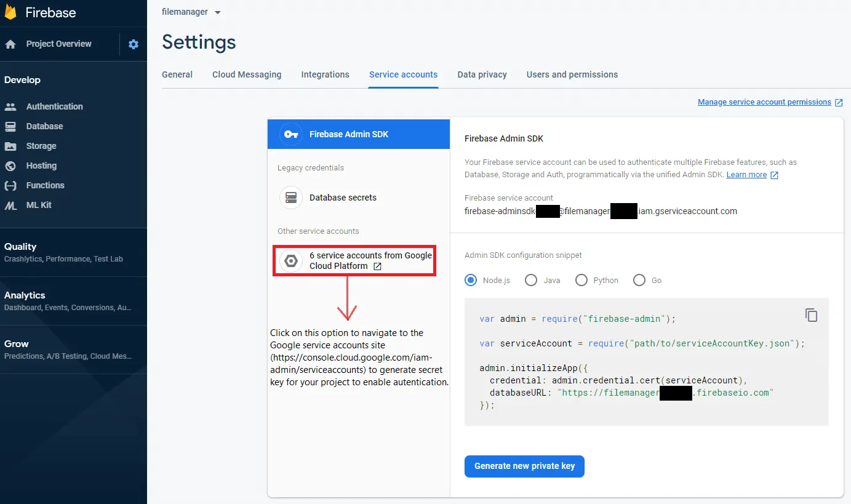Select the Python radio button
The width and height of the screenshot is (851, 504).
(581, 280)
